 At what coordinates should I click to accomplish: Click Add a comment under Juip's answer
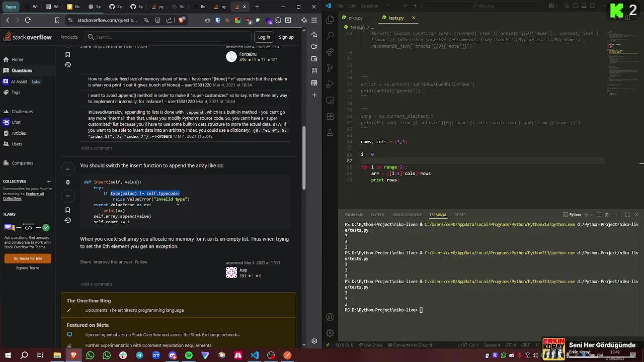click(97, 284)
